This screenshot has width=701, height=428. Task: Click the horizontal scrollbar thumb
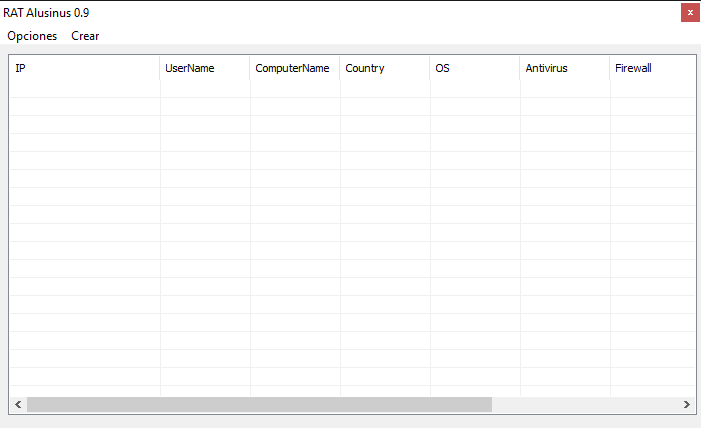(259, 405)
